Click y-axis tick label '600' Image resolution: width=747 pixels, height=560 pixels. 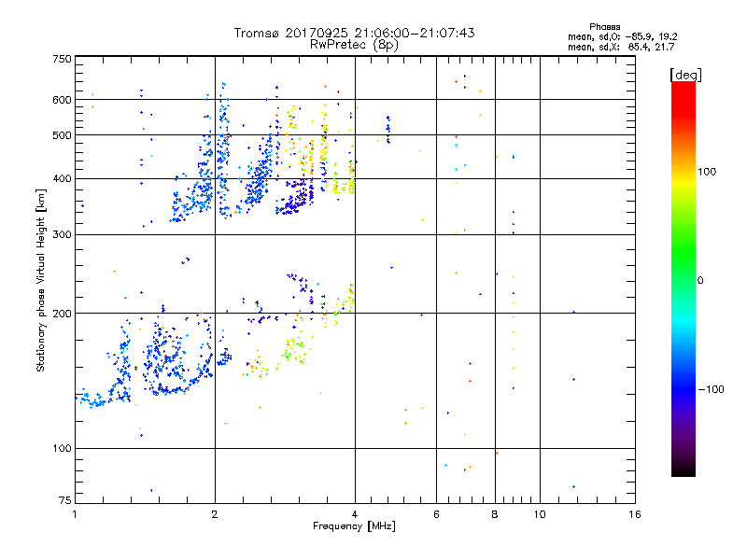[x=62, y=100]
